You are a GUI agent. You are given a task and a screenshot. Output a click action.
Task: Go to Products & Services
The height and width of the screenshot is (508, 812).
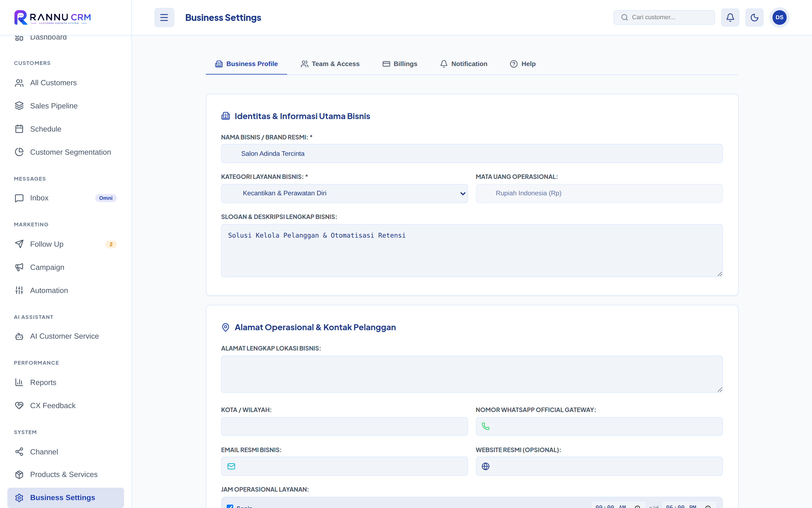click(66, 474)
